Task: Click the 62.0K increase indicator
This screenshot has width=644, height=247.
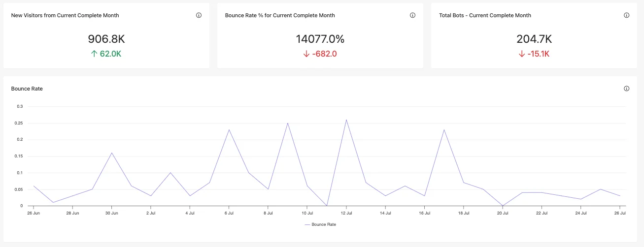Action: 106,54
